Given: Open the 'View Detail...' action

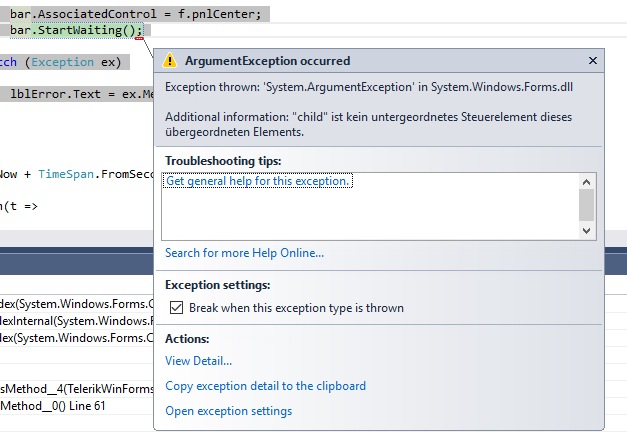Looking at the screenshot, I should coord(198,361).
